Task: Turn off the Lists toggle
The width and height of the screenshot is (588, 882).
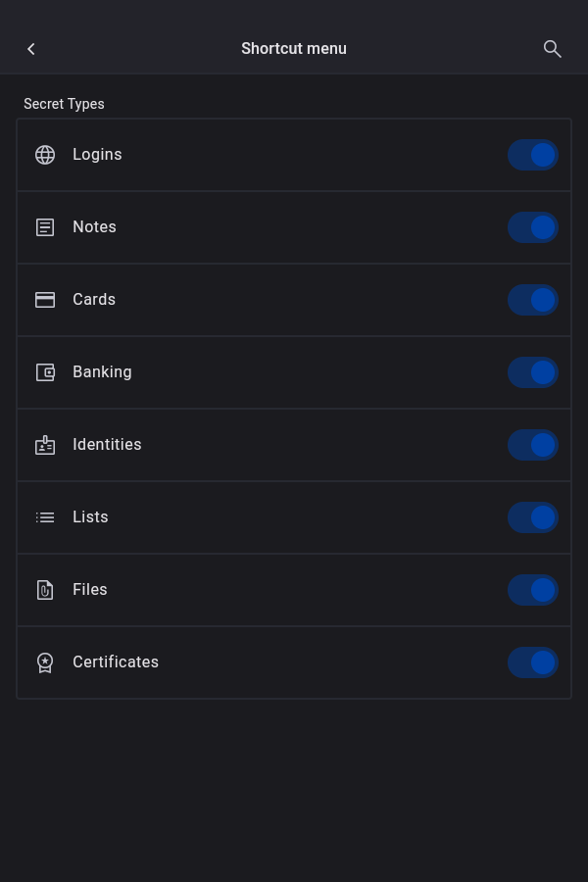Action: 532,517
